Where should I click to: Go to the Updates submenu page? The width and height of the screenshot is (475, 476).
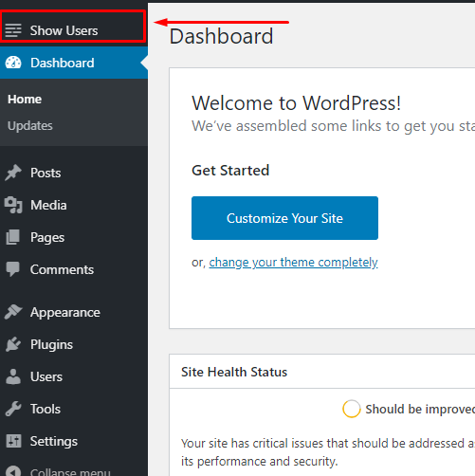pyautogui.click(x=30, y=126)
